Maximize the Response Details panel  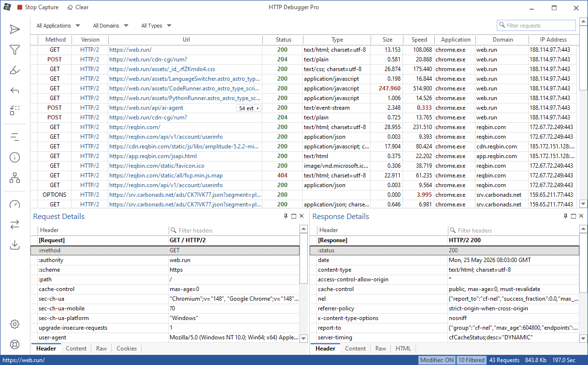click(x=574, y=217)
